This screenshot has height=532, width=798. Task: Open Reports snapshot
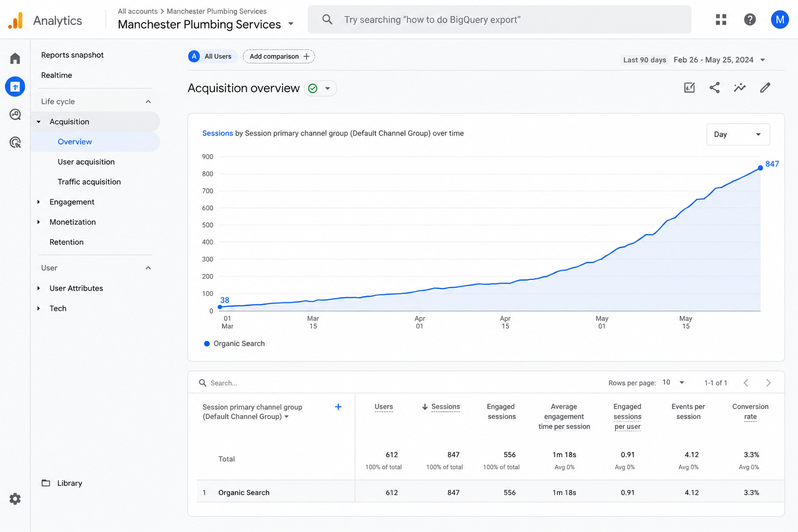point(72,55)
